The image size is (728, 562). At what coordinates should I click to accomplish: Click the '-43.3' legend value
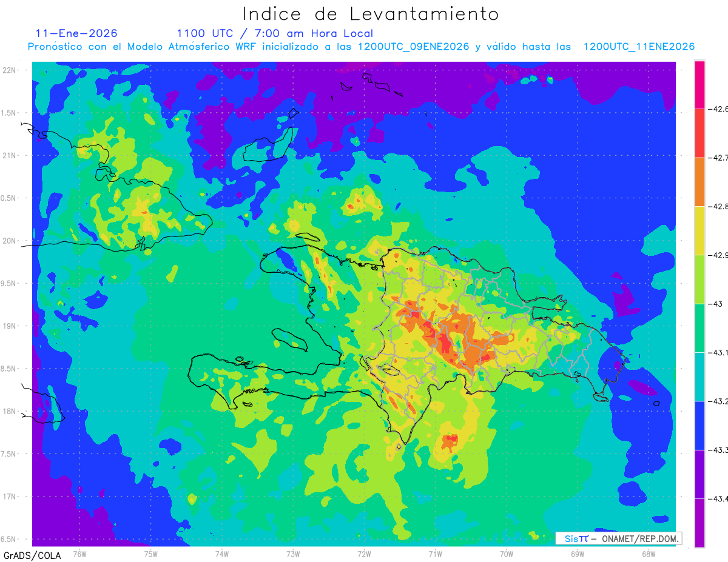tap(718, 450)
